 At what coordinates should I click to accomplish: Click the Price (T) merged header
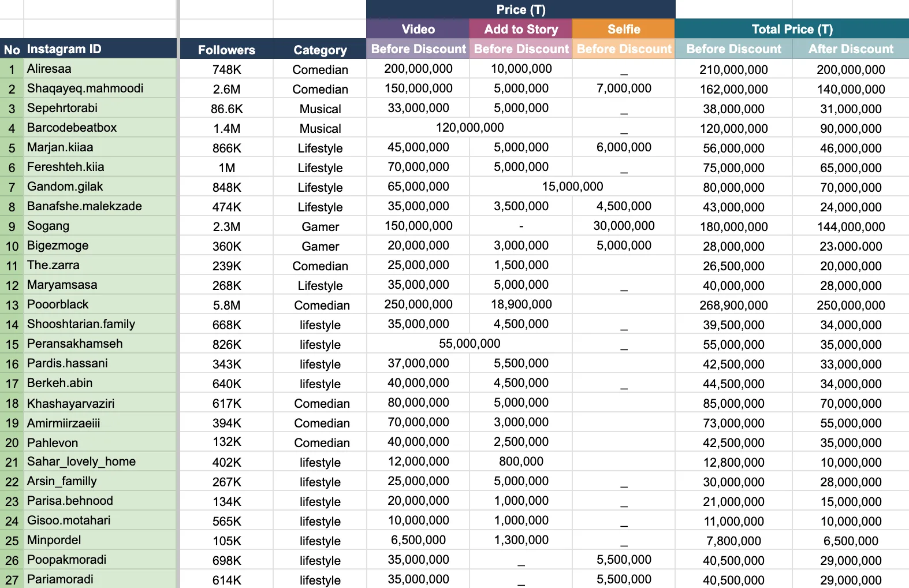click(x=521, y=9)
